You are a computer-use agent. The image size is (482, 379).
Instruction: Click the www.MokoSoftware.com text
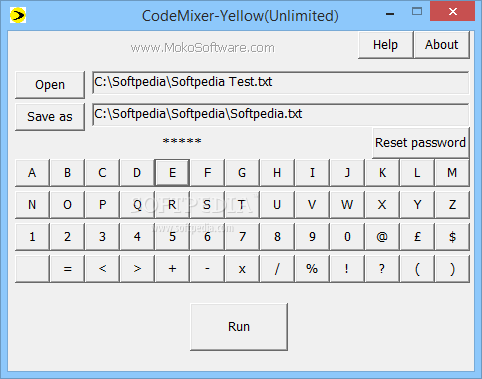click(x=203, y=48)
